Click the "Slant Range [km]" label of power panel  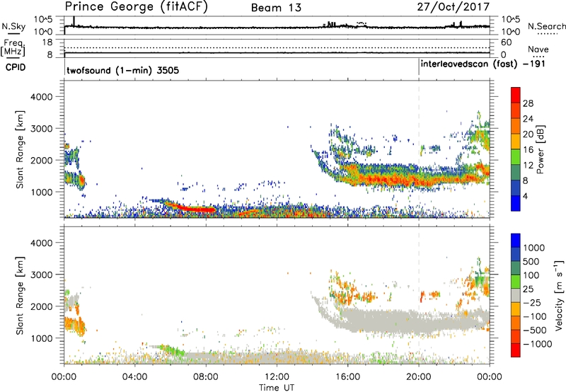pyautogui.click(x=20, y=149)
